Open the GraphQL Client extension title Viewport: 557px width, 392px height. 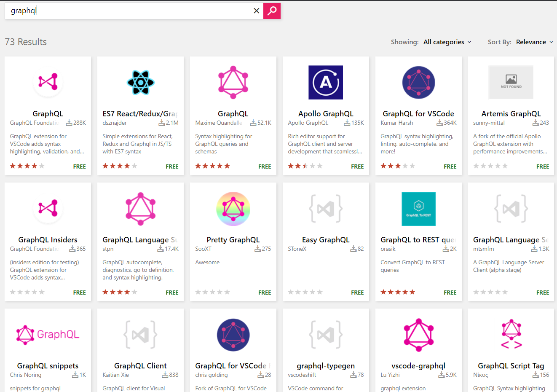(x=140, y=366)
